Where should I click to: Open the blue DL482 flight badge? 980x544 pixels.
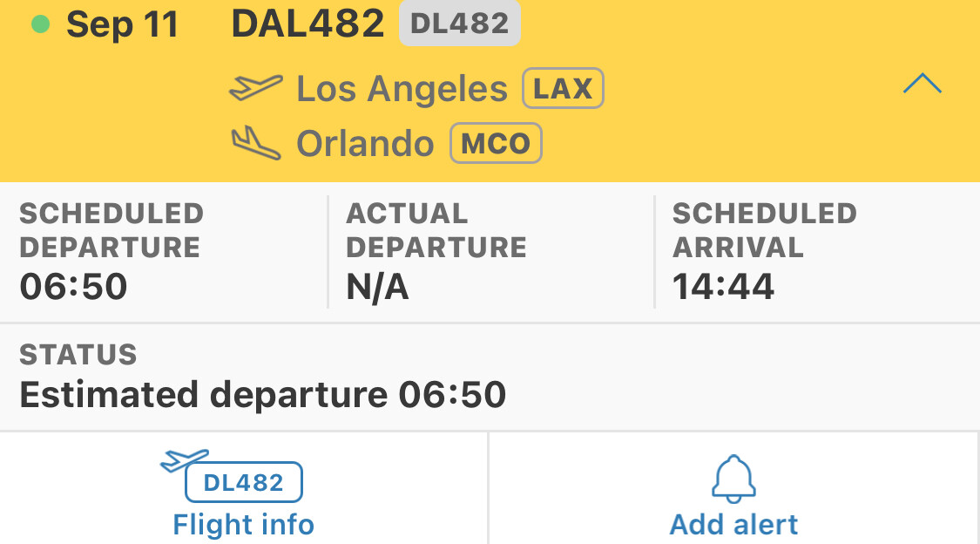pyautogui.click(x=244, y=482)
